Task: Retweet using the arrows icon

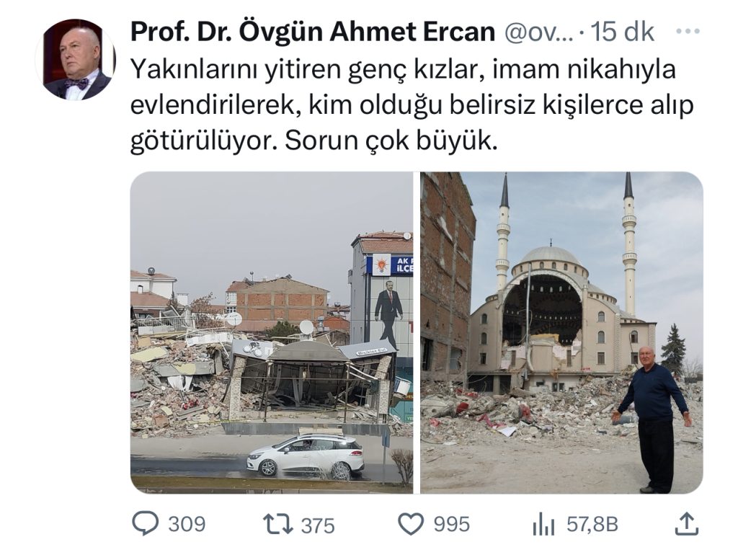Action: coord(277,524)
